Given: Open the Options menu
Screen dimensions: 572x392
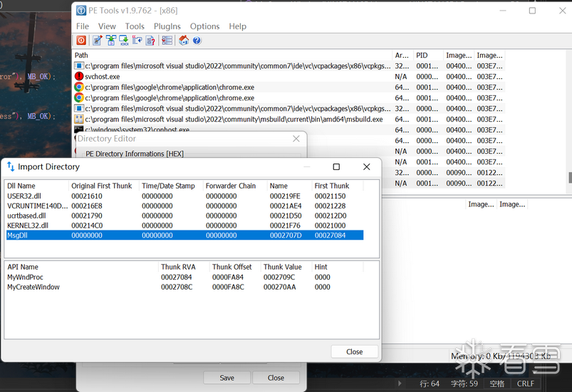Looking at the screenshot, I should pos(204,26).
